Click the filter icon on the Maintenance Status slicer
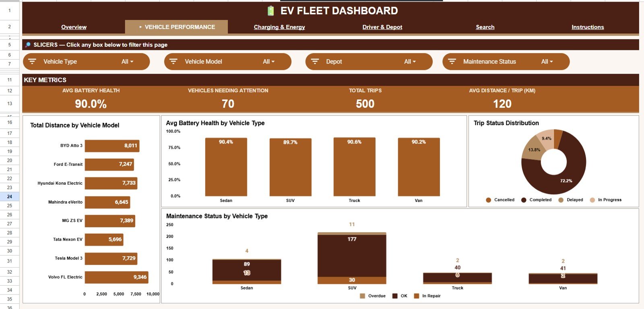 [x=452, y=62]
